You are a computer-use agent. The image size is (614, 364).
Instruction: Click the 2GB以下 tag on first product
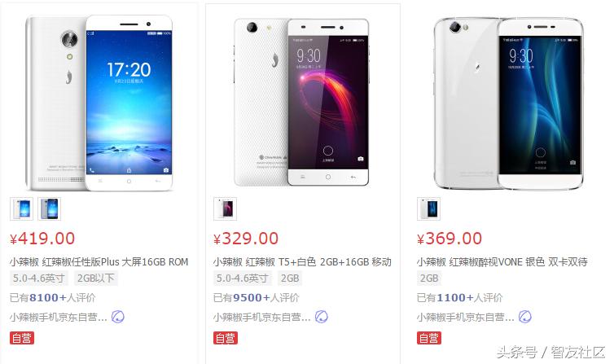[95, 278]
